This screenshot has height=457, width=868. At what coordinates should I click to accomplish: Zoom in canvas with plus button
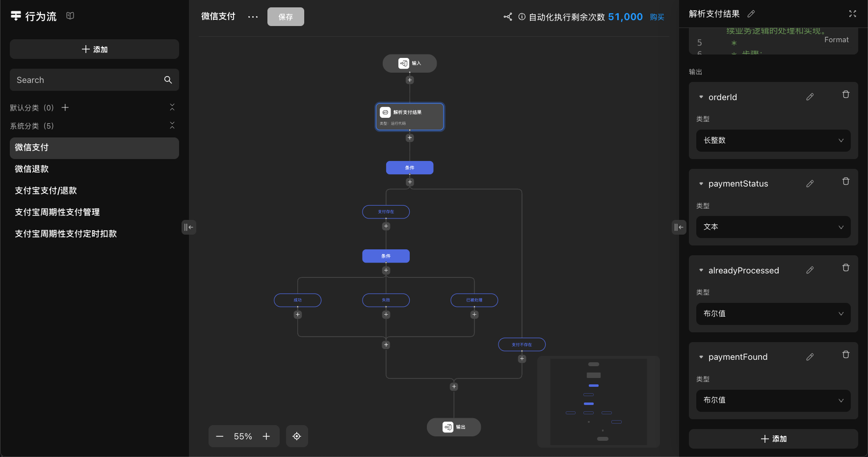click(266, 436)
